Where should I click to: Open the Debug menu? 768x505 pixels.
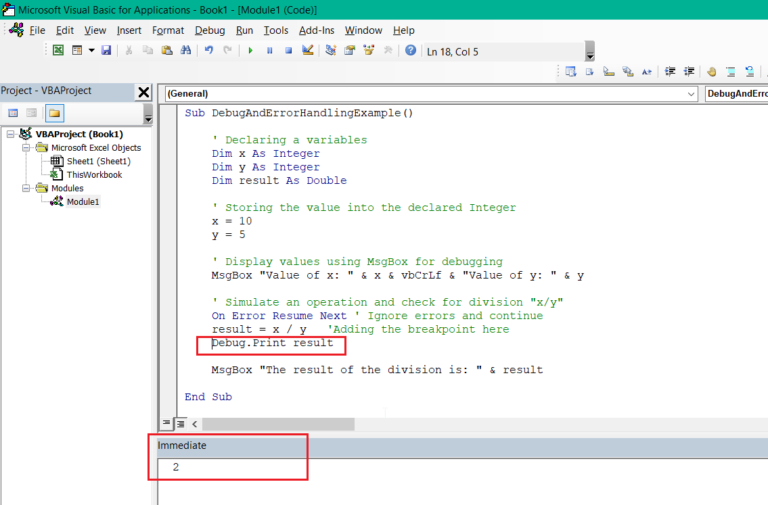point(210,30)
